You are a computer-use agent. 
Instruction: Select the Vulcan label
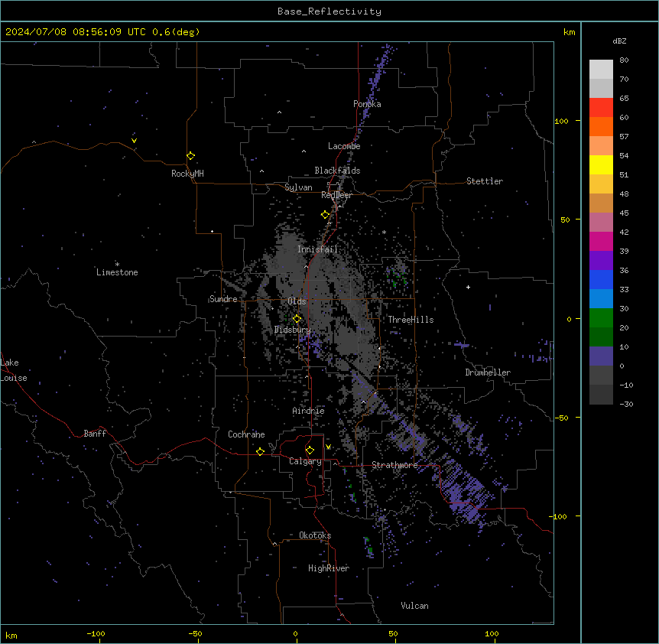414,606
